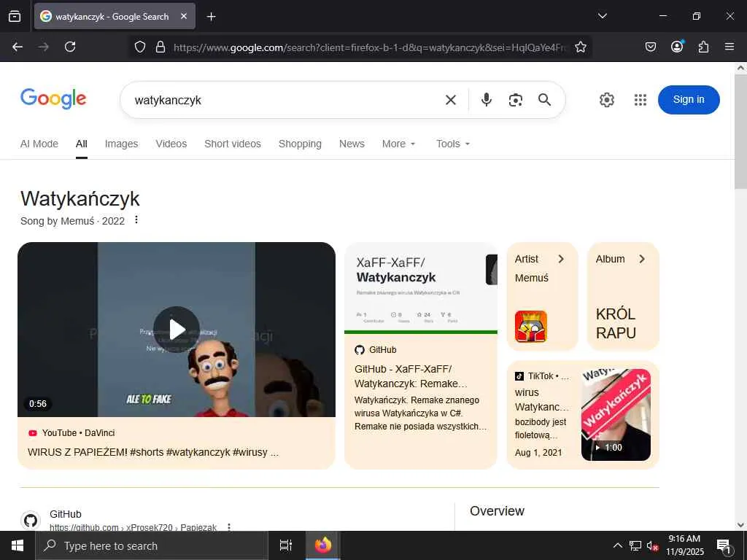List all tabs with the chevron button
The height and width of the screenshot is (560, 747).
(602, 16)
